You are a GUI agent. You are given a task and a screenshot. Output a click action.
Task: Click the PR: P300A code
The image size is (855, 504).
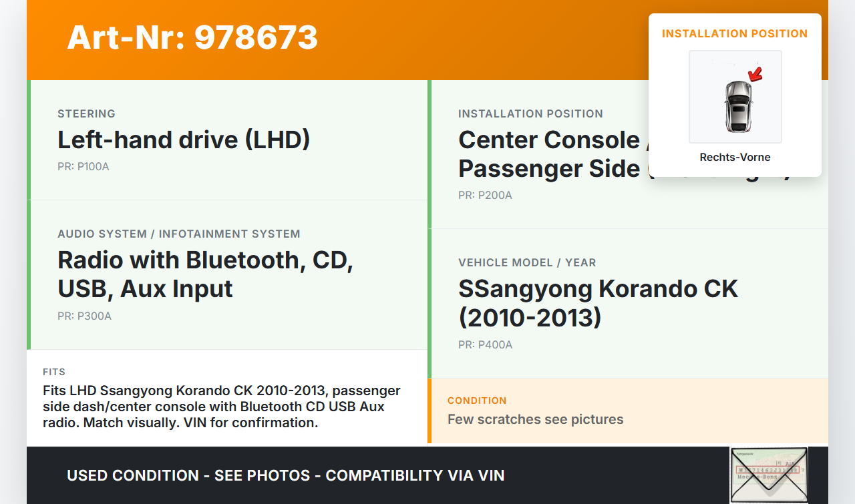tap(85, 316)
